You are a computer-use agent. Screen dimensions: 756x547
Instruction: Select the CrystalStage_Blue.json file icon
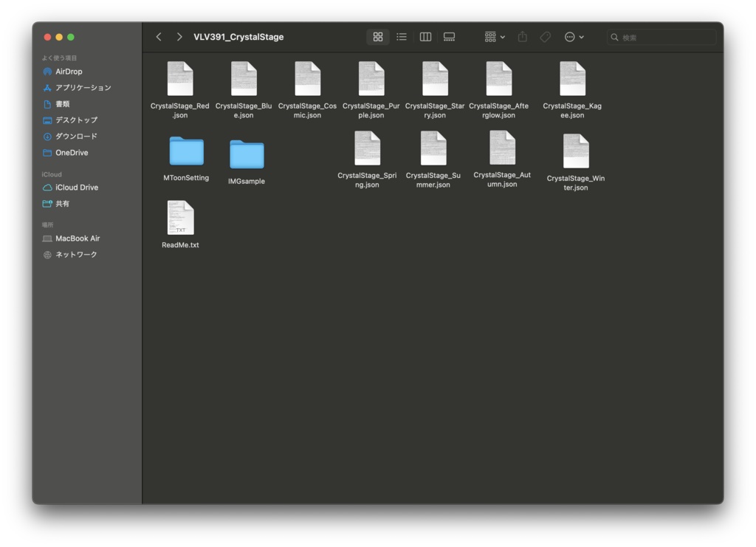click(244, 78)
